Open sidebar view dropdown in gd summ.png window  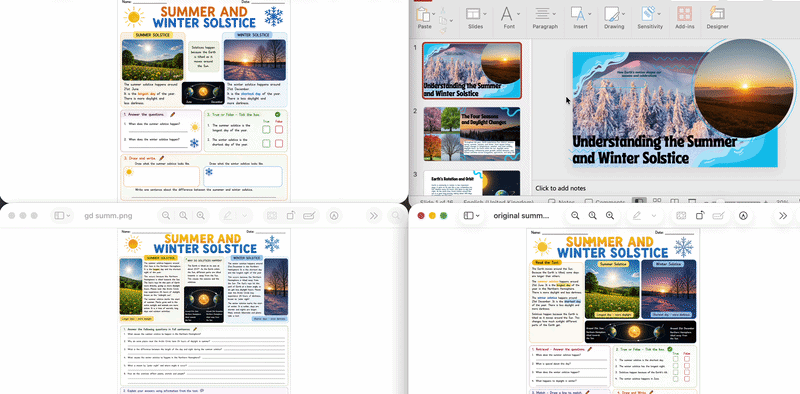(x=69, y=216)
